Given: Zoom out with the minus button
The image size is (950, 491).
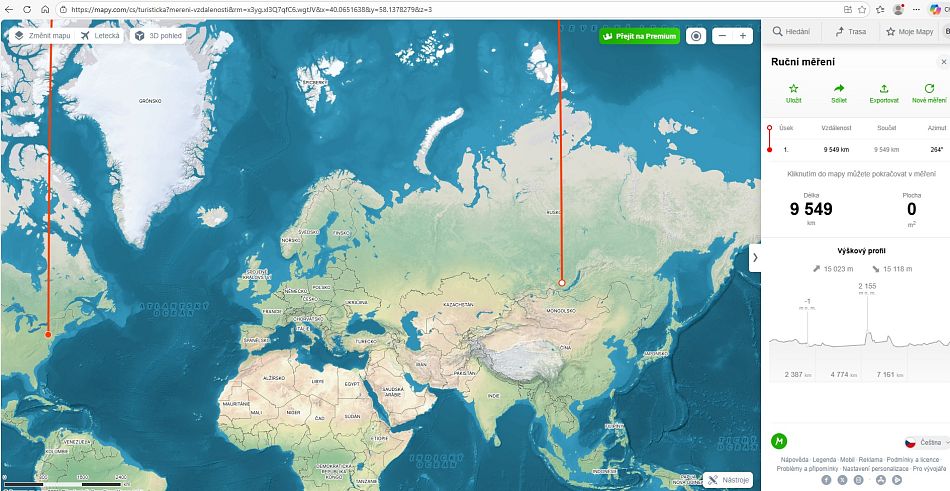Looking at the screenshot, I should pyautogui.click(x=721, y=36).
